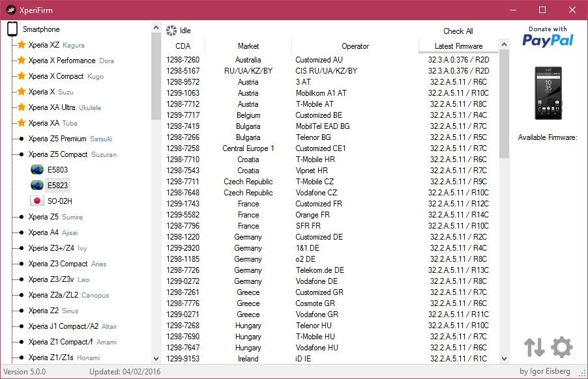Sort by the Latest Firmware column header
588x379 pixels.
tap(459, 46)
